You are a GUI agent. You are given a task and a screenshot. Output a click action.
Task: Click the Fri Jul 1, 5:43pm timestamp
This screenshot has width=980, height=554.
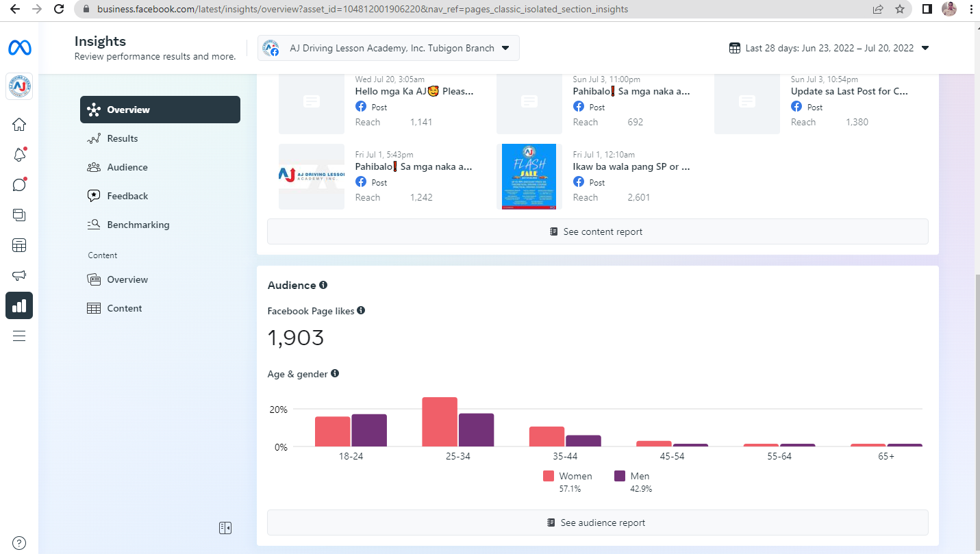pos(384,155)
